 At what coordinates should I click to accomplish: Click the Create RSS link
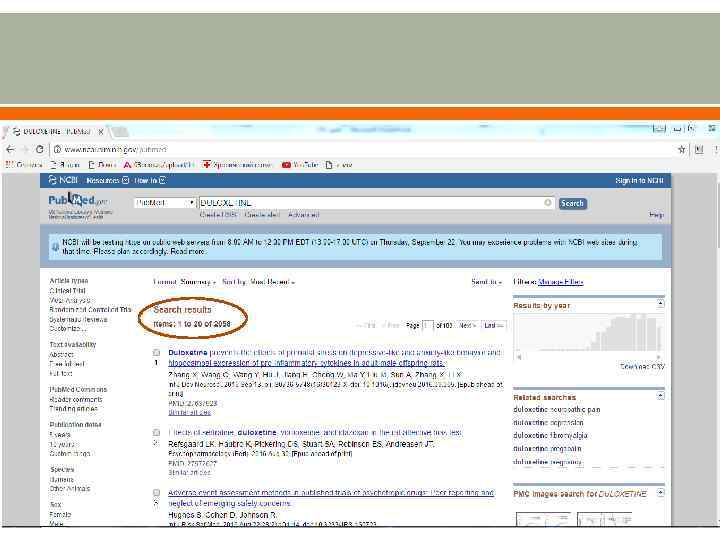point(219,214)
